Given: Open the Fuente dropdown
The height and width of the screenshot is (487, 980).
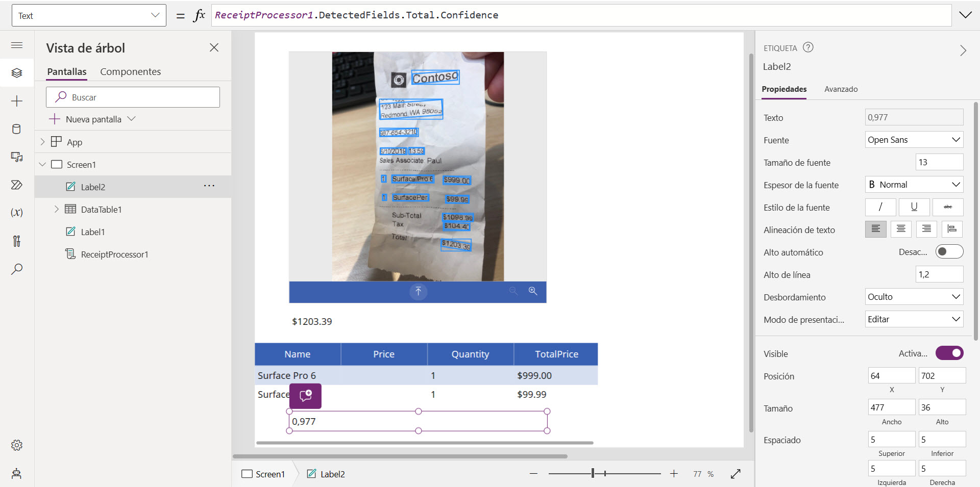Looking at the screenshot, I should (914, 140).
